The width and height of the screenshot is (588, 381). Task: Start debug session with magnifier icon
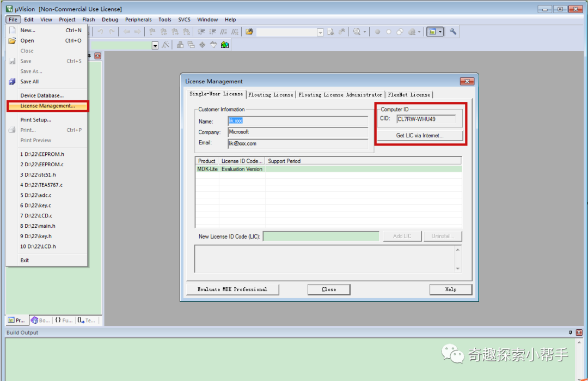coord(357,32)
